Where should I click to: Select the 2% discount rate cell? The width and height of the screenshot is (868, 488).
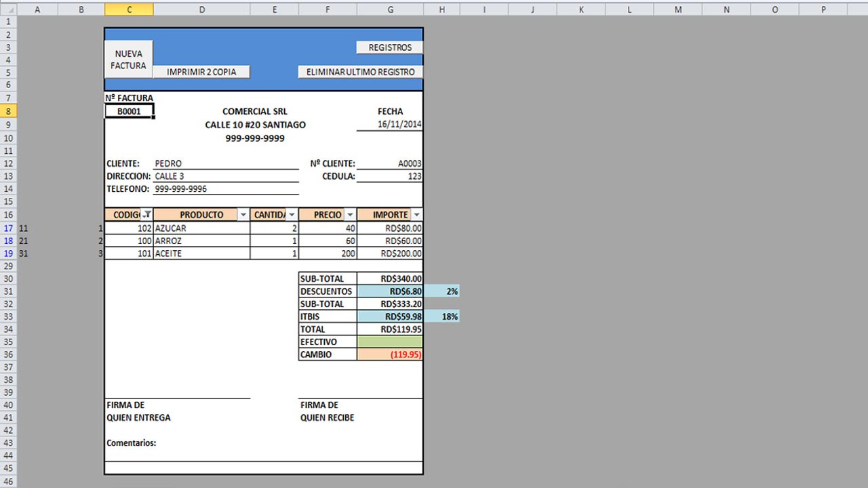(x=442, y=291)
